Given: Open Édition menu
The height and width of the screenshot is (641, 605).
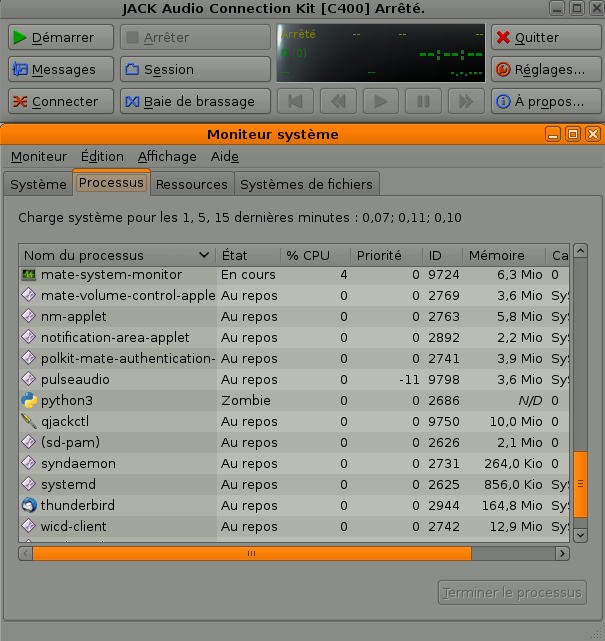Looking at the screenshot, I should 102,157.
